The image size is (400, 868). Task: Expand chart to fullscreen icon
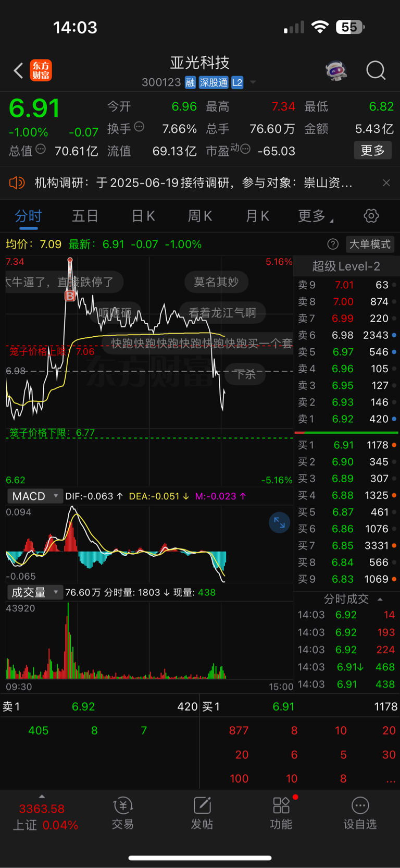pyautogui.click(x=279, y=522)
